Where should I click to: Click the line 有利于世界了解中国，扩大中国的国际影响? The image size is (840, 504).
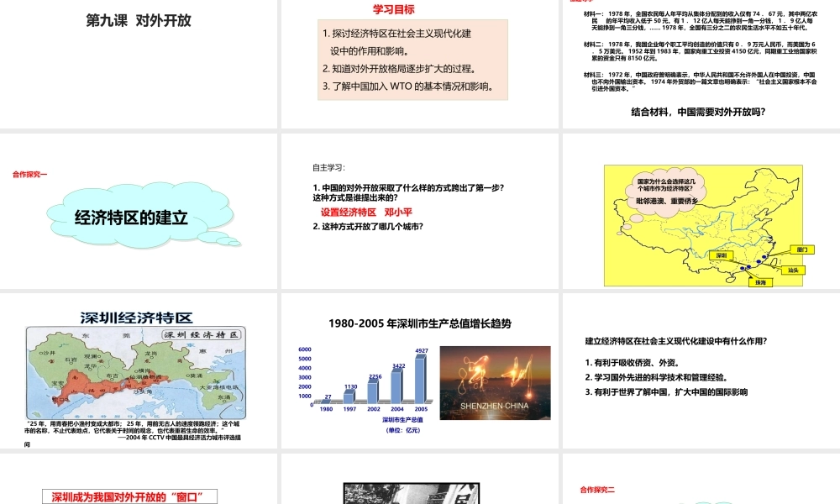pos(666,392)
